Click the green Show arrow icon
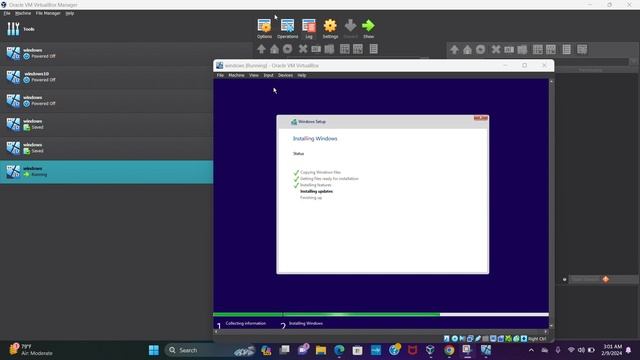 tap(368, 28)
